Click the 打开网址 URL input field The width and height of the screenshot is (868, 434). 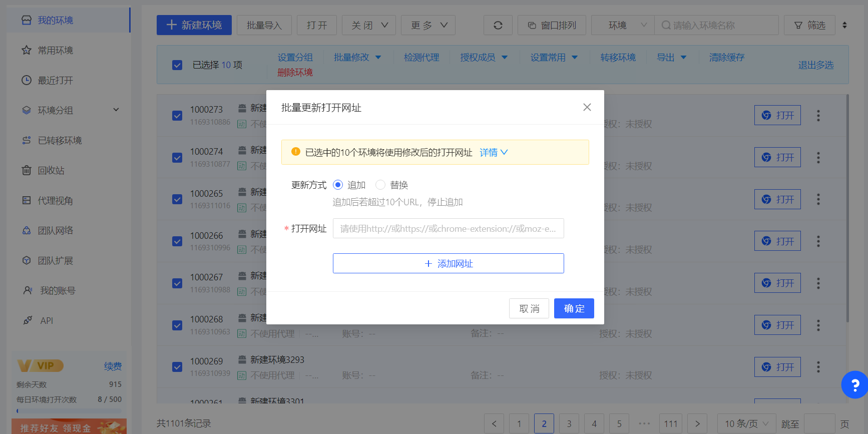point(448,229)
